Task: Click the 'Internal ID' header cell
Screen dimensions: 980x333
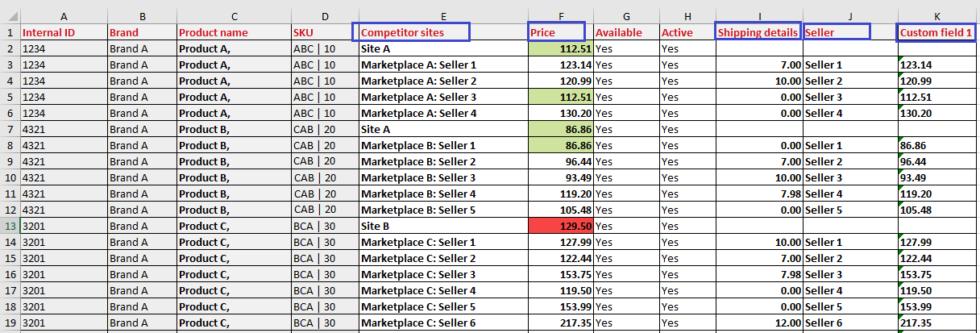Action: (64, 32)
